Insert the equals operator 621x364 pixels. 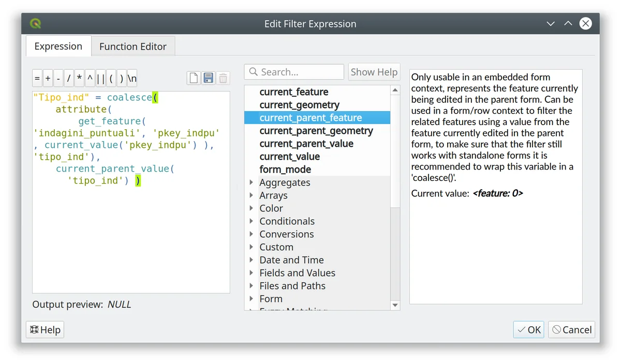point(37,79)
